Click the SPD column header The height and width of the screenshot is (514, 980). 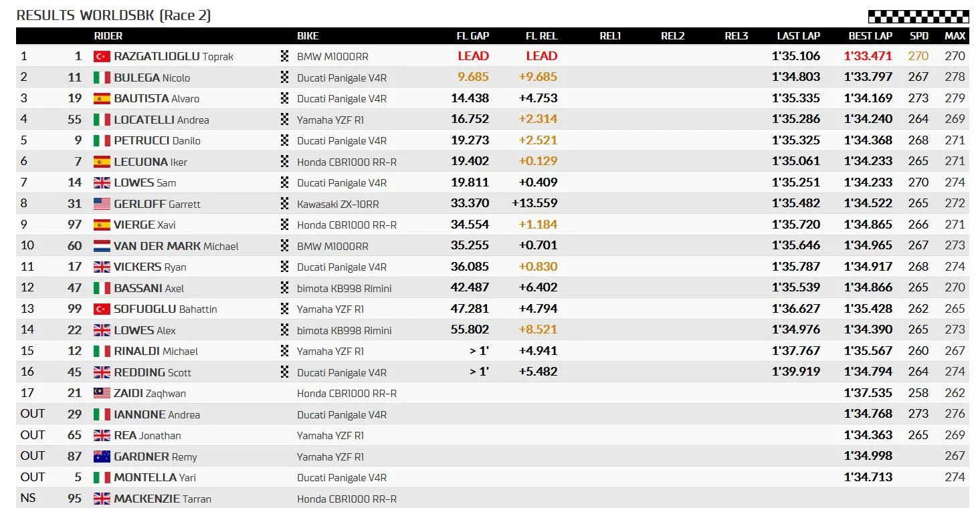(x=919, y=36)
